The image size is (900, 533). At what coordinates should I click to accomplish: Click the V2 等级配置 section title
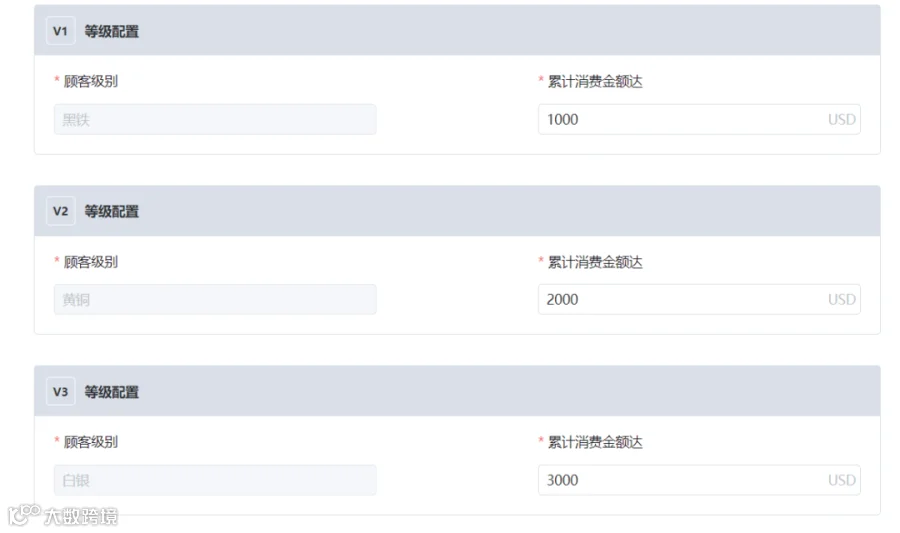coord(112,212)
